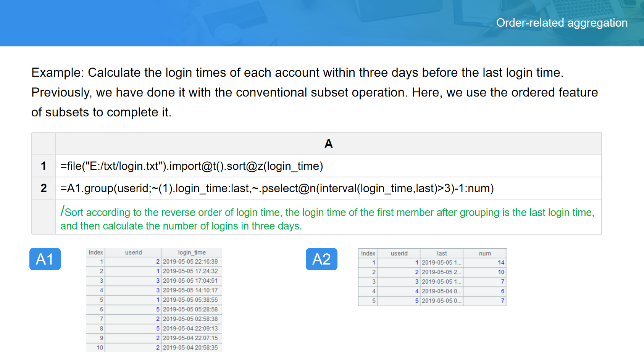Select the num value 10 cell
The height and width of the screenshot is (362, 644).
485,272
